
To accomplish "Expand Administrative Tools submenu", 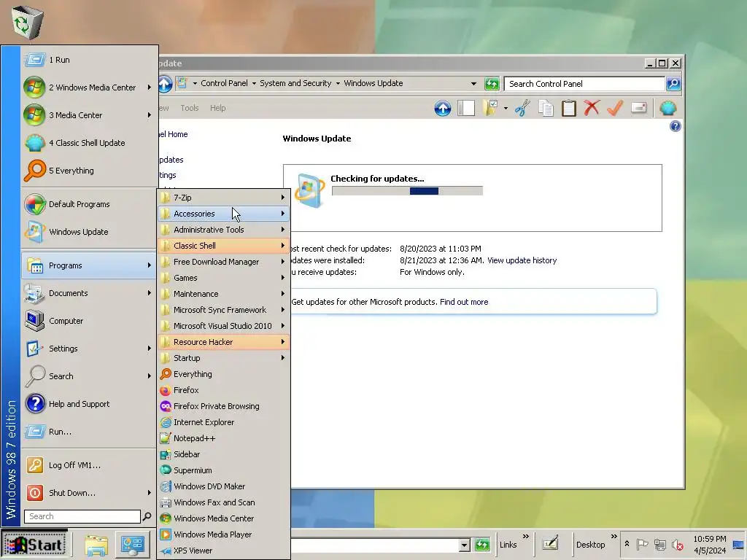I will click(224, 230).
